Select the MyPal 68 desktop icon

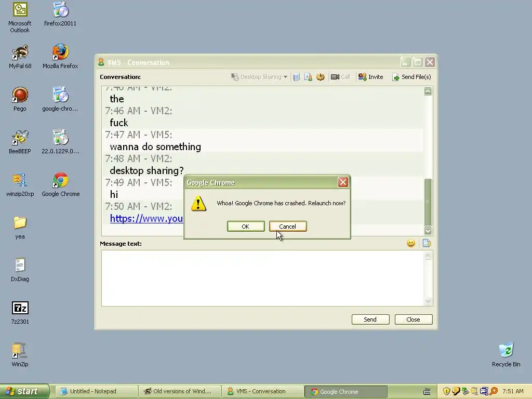pyautogui.click(x=20, y=57)
